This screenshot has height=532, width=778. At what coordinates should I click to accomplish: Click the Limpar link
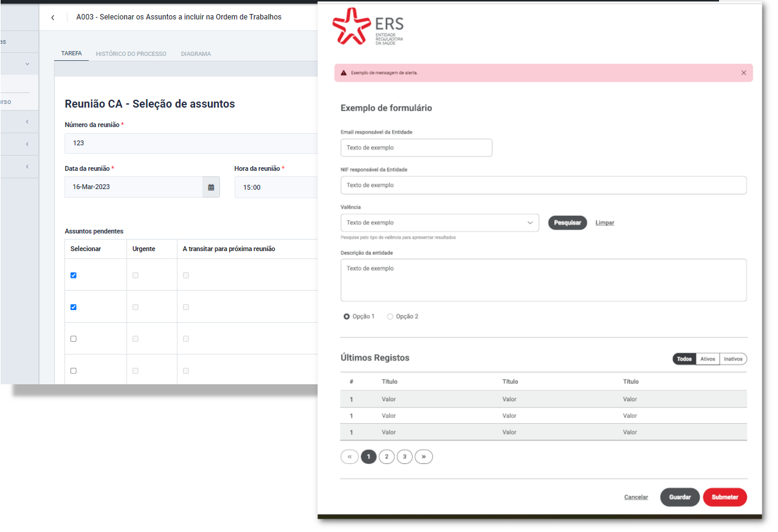pyautogui.click(x=605, y=223)
